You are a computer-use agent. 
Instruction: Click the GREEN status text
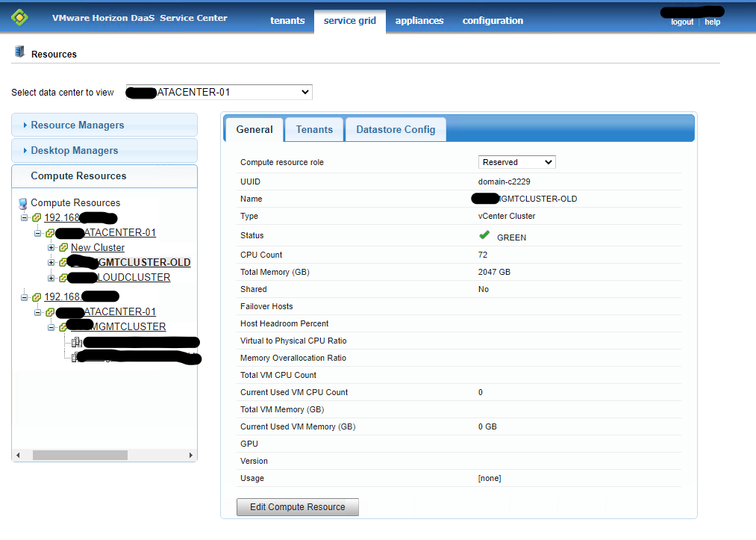point(511,238)
